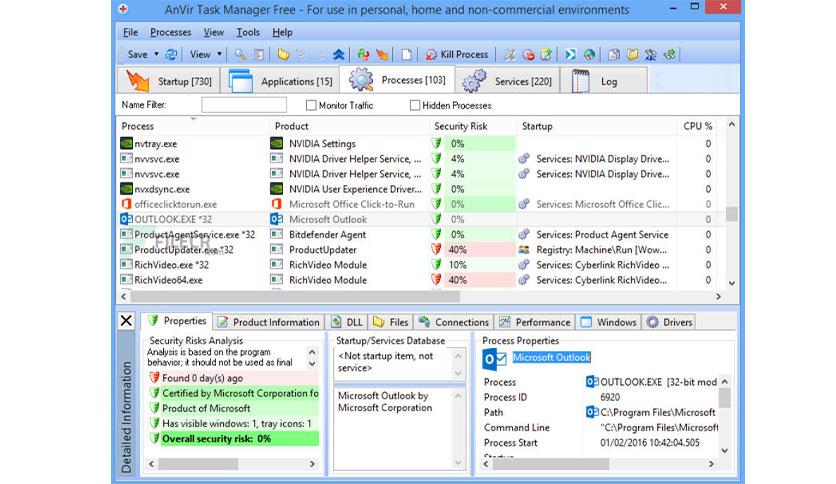Open the Tools menu
Image resolution: width=836 pixels, height=484 pixels.
coord(248,33)
